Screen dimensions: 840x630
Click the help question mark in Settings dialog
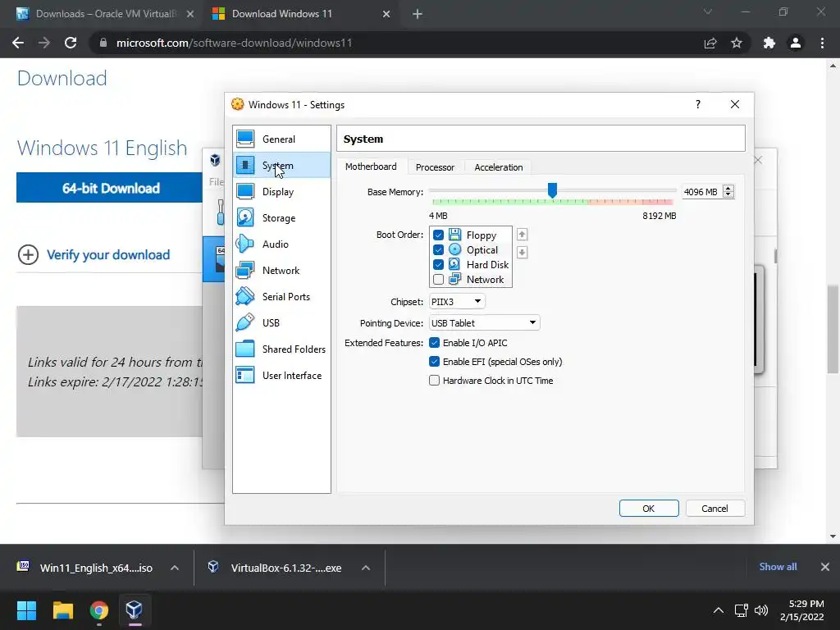(x=697, y=104)
